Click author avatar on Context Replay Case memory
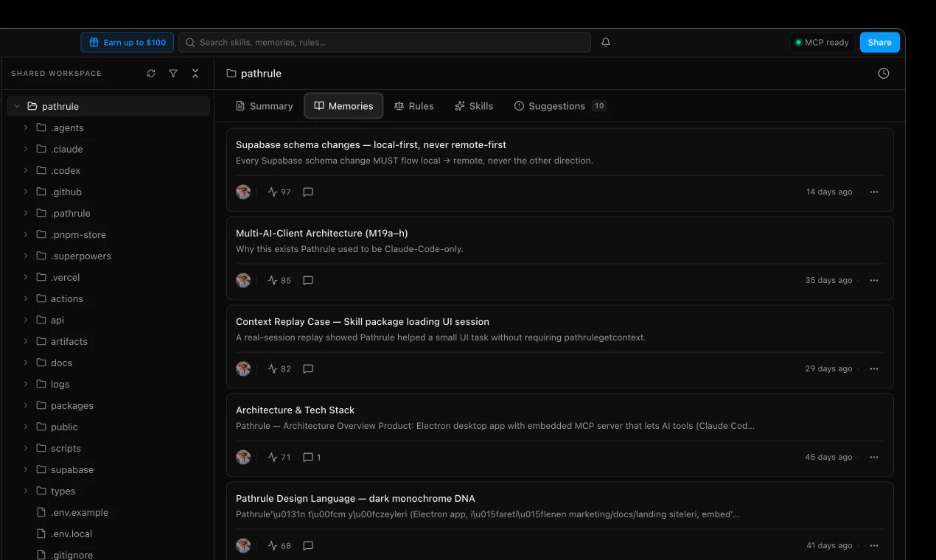The width and height of the screenshot is (936, 560). tap(243, 369)
